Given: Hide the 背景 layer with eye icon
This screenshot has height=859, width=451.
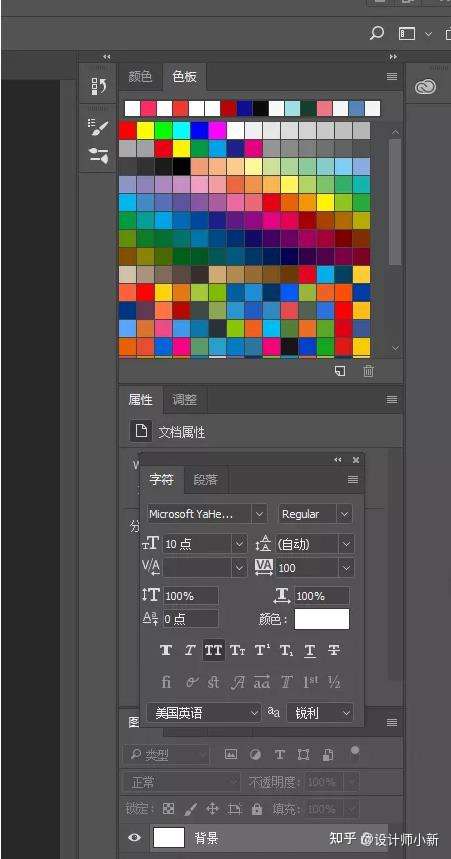Looking at the screenshot, I should 134,838.
